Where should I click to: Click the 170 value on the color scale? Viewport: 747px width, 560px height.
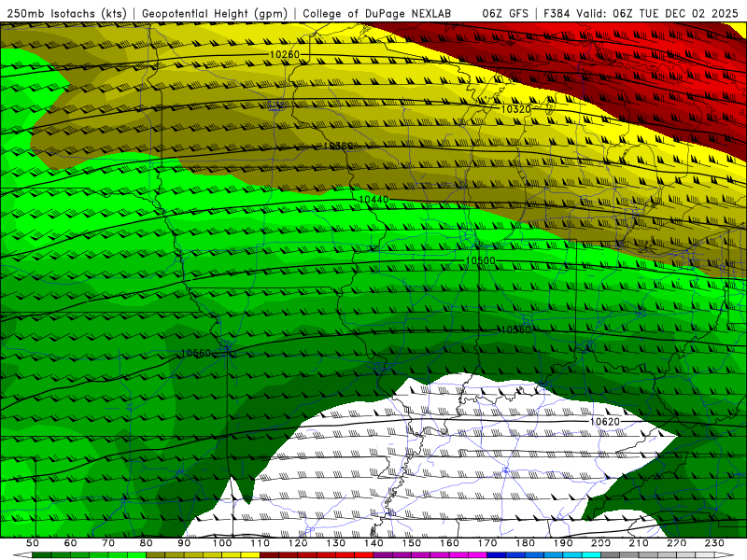click(x=487, y=543)
